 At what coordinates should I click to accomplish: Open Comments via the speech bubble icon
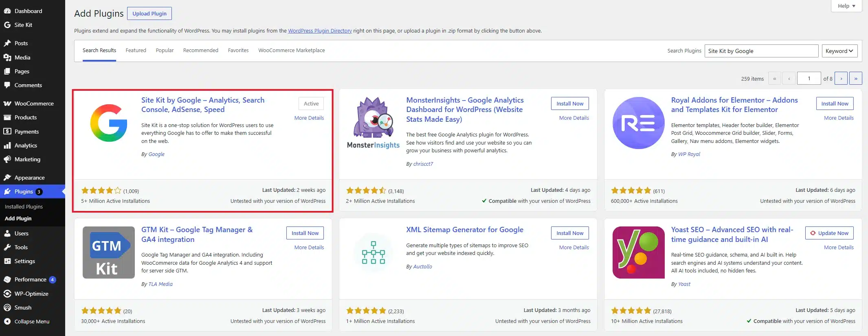tap(7, 85)
